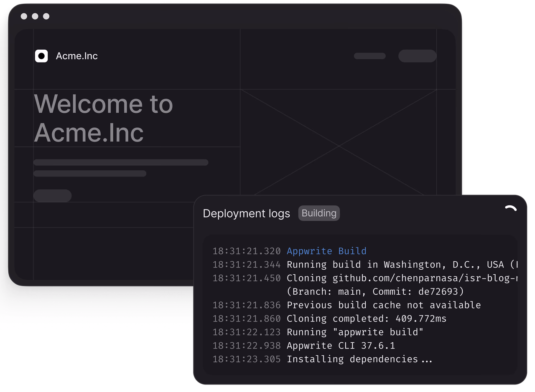Select log line Appwrite CLI 37.6.1
This screenshot has height=392, width=535.
click(341, 346)
